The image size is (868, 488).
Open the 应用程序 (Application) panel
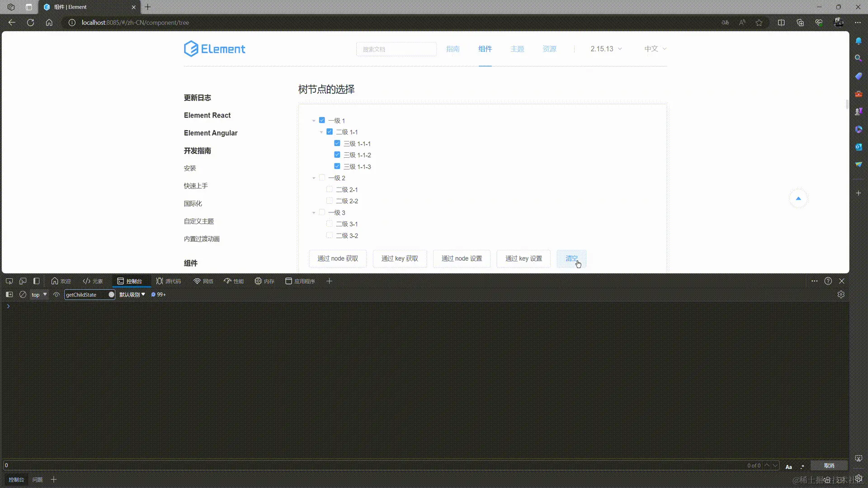click(300, 281)
